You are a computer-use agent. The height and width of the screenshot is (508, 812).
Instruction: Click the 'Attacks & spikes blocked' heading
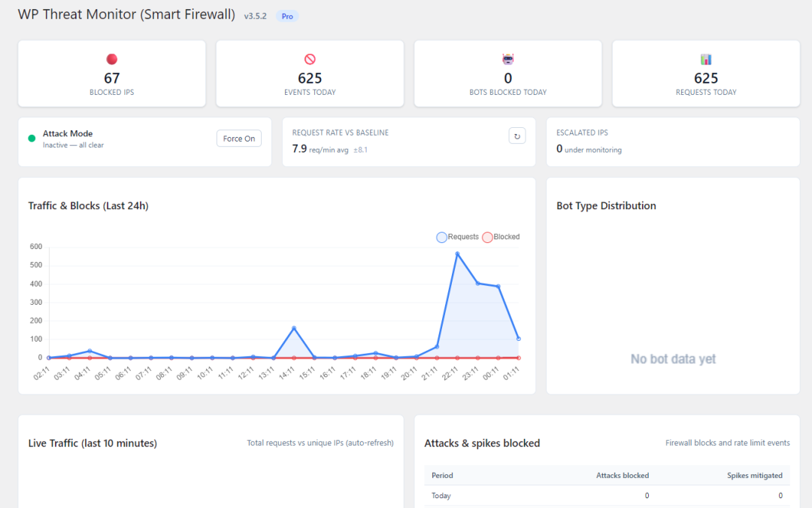pos(482,443)
